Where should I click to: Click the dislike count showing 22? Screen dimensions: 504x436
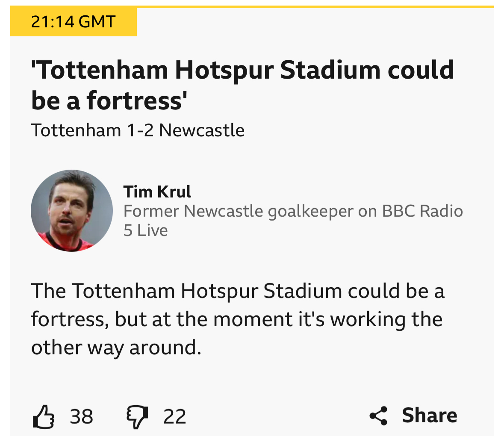[x=175, y=416]
